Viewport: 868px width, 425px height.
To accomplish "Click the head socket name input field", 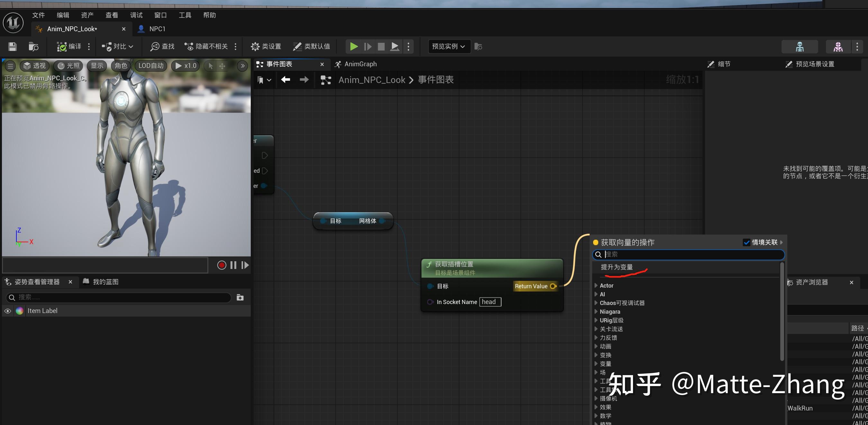I will pyautogui.click(x=490, y=302).
